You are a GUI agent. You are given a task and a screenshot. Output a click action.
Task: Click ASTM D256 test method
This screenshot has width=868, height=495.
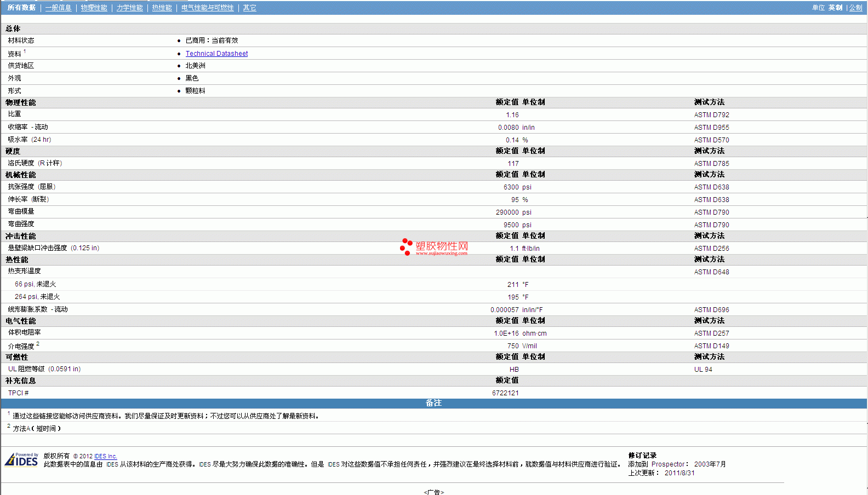[x=711, y=249]
